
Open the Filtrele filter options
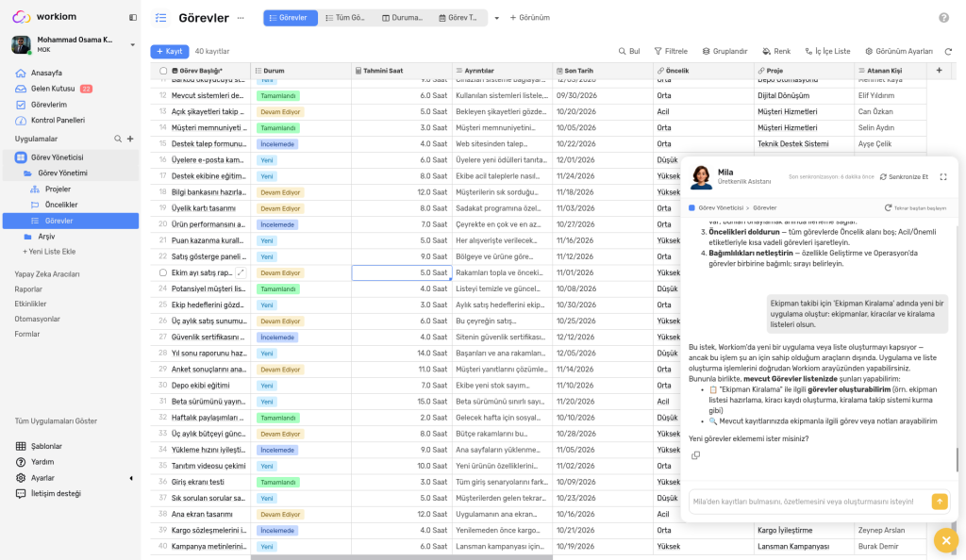671,52
